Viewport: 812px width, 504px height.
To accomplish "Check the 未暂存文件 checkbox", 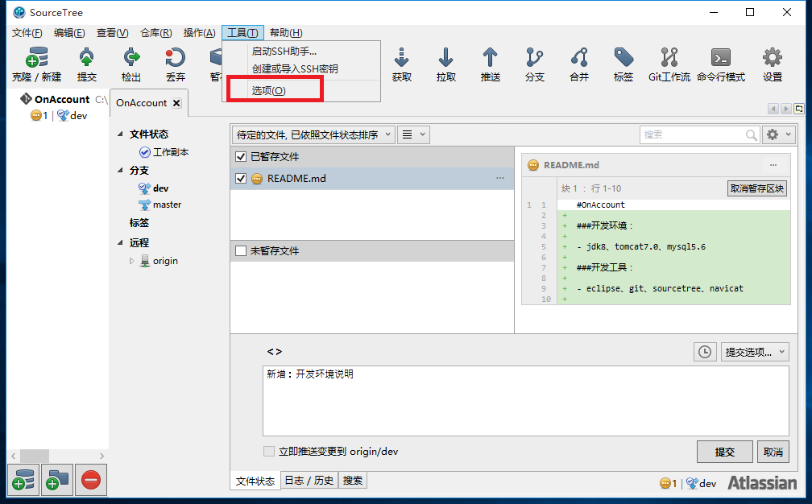I will 241,251.
